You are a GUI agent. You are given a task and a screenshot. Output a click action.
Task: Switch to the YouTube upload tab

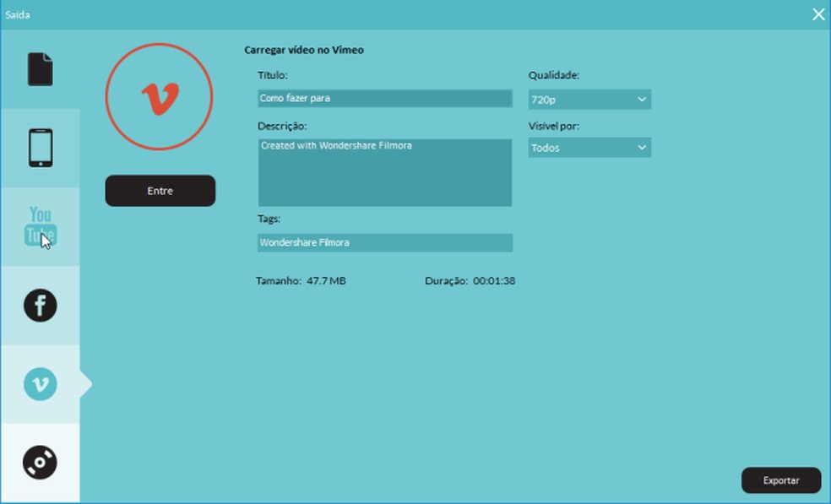[41, 226]
